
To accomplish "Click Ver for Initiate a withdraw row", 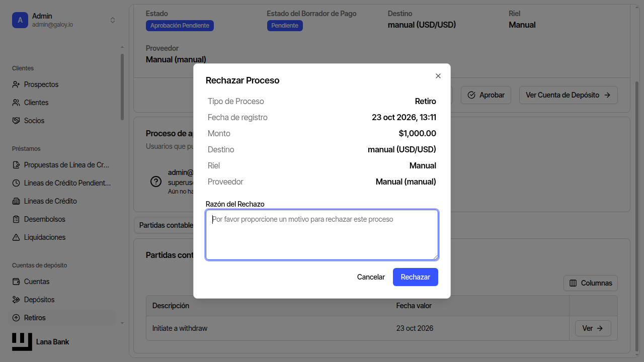I will click(x=593, y=328).
